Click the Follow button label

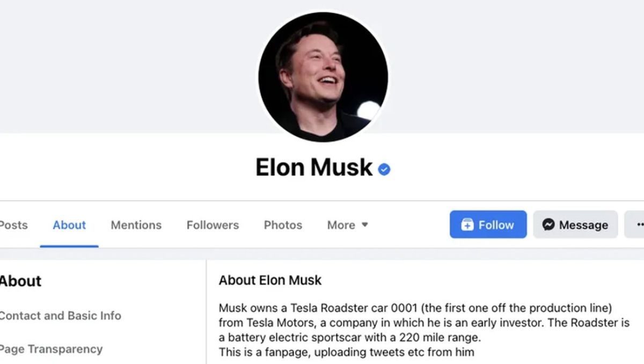click(x=496, y=225)
